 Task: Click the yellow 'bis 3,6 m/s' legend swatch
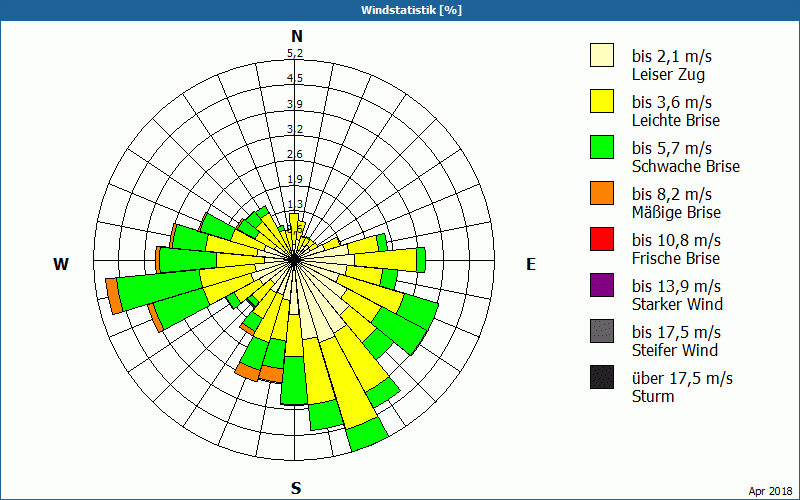[602, 101]
